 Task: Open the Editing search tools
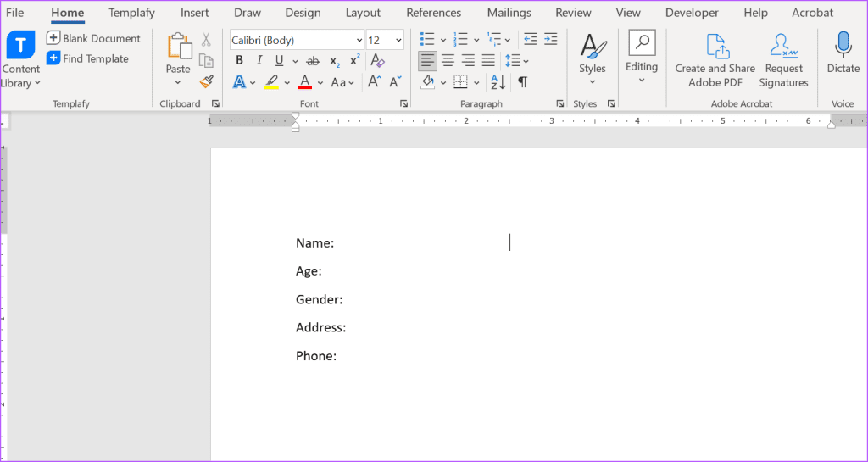642,58
